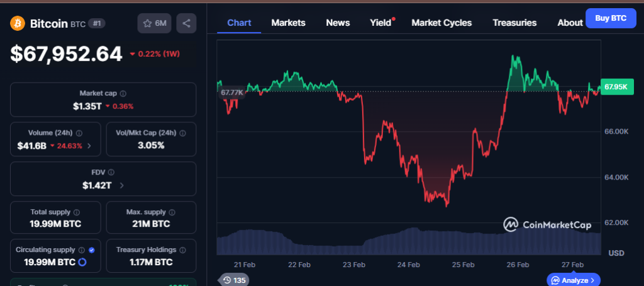The height and width of the screenshot is (286, 644).
Task: Click the verified badge by Circulating supply
Action: tap(92, 250)
